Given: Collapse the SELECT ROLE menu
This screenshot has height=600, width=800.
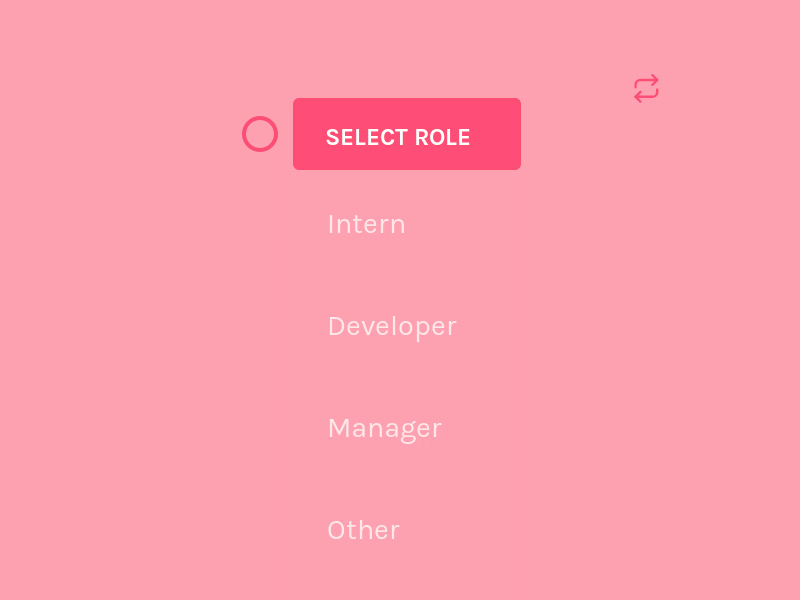Looking at the screenshot, I should pyautogui.click(x=406, y=134).
